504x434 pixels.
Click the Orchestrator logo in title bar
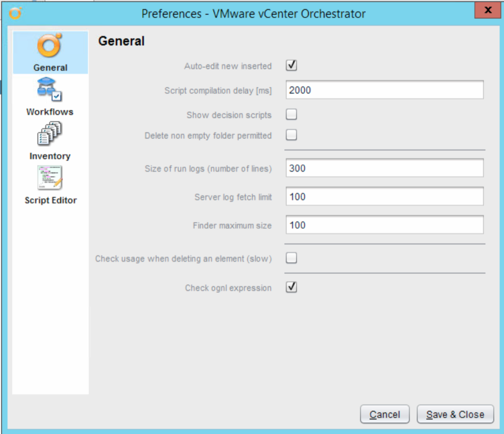[x=15, y=13]
